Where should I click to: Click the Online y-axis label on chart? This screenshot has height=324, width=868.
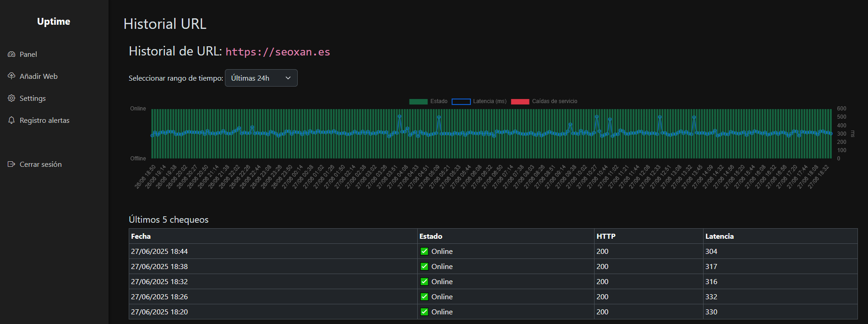[138, 109]
